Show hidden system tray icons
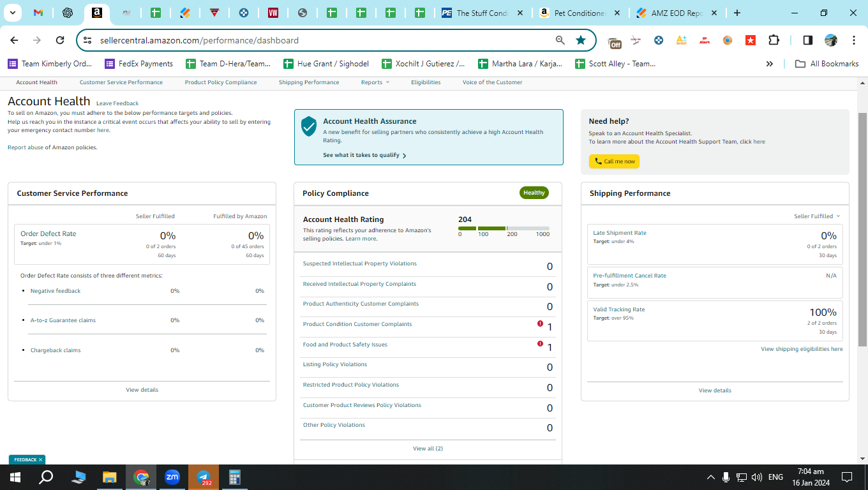Screen dimensions: 868x490 tap(711, 477)
